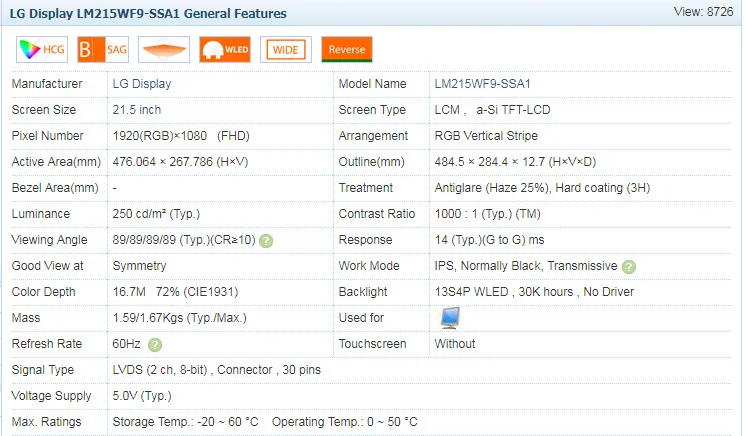Click the HCG high color gamut icon
Screen dimensions: 745x436
pyautogui.click(x=42, y=49)
